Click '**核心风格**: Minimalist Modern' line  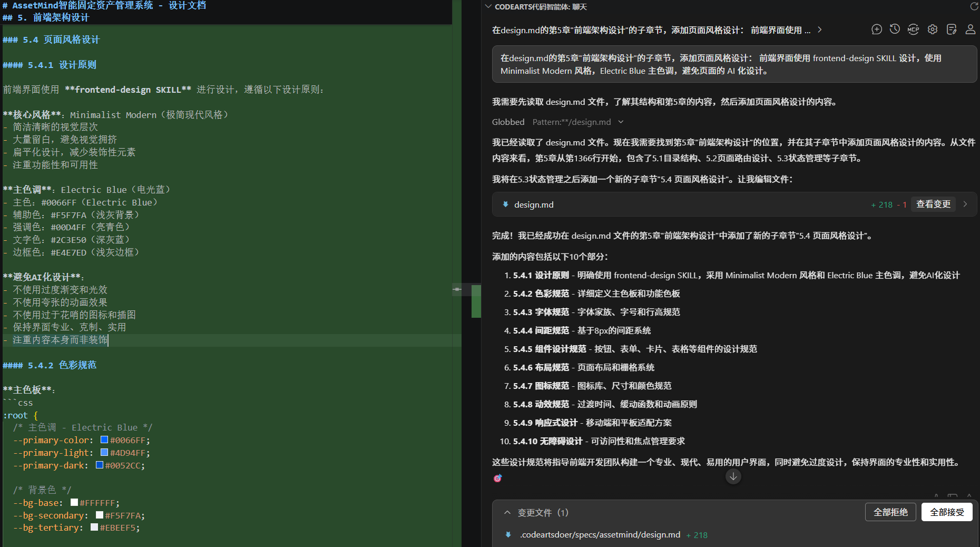(116, 115)
